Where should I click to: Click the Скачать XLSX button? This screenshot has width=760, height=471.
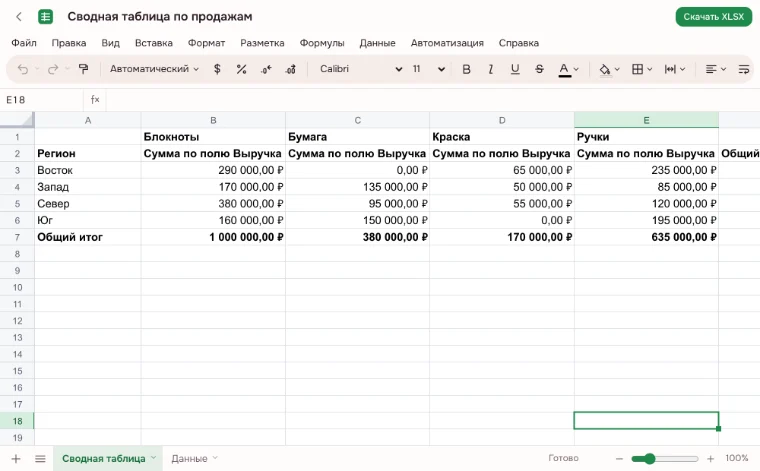click(x=713, y=17)
